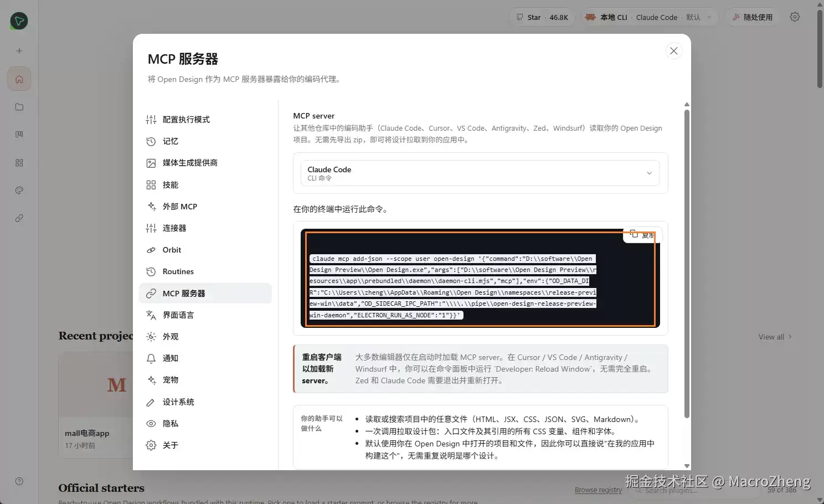
Task: Click the claude mcp add-json command text
Action: (x=452, y=287)
